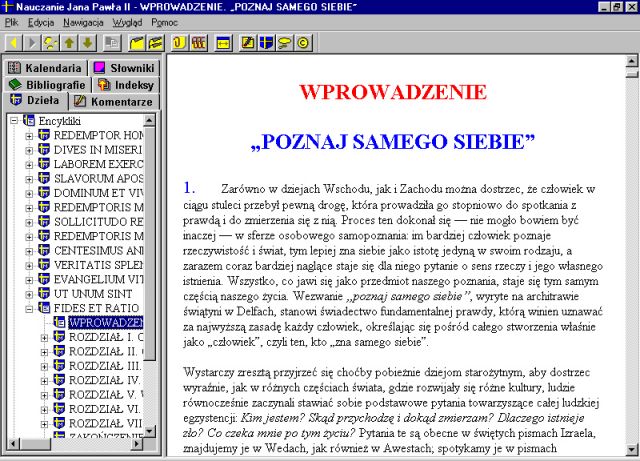Collapse the FIDES ET RATIO tree node
Image resolution: width=640 pixels, height=461 pixels.
(x=29, y=309)
